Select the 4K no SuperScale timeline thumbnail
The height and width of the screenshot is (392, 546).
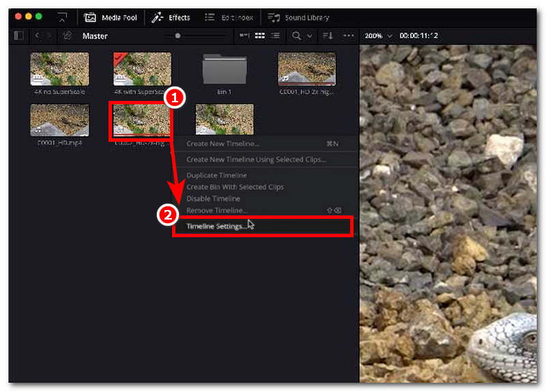point(59,69)
